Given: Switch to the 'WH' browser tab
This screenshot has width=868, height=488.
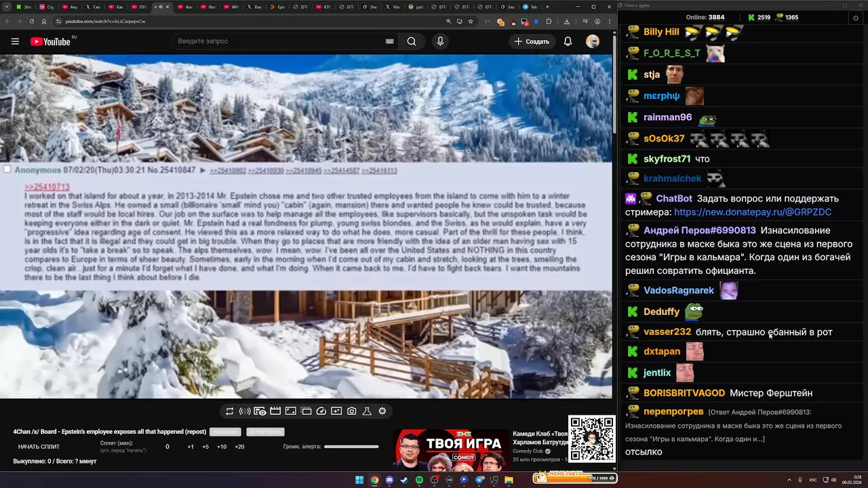Looking at the screenshot, I should tap(232, 7).
